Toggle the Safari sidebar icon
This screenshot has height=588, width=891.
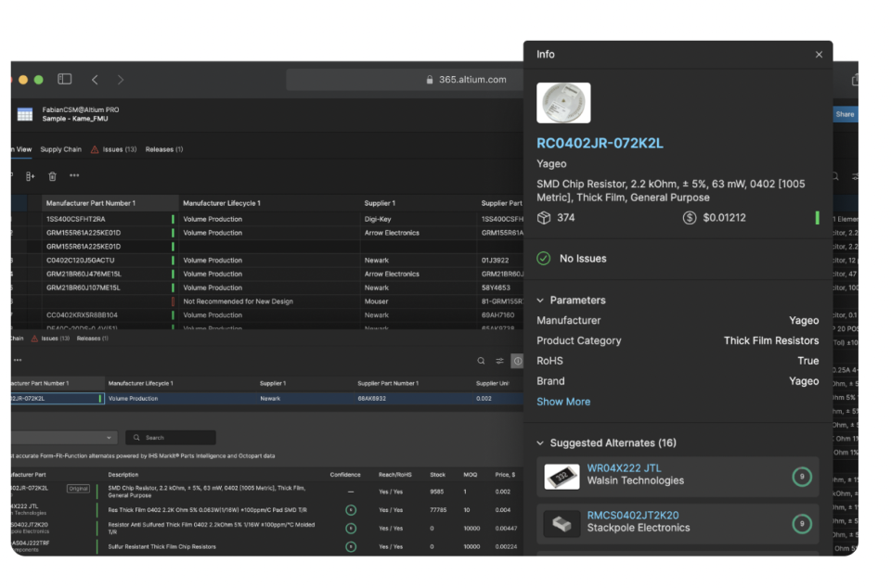click(x=65, y=80)
